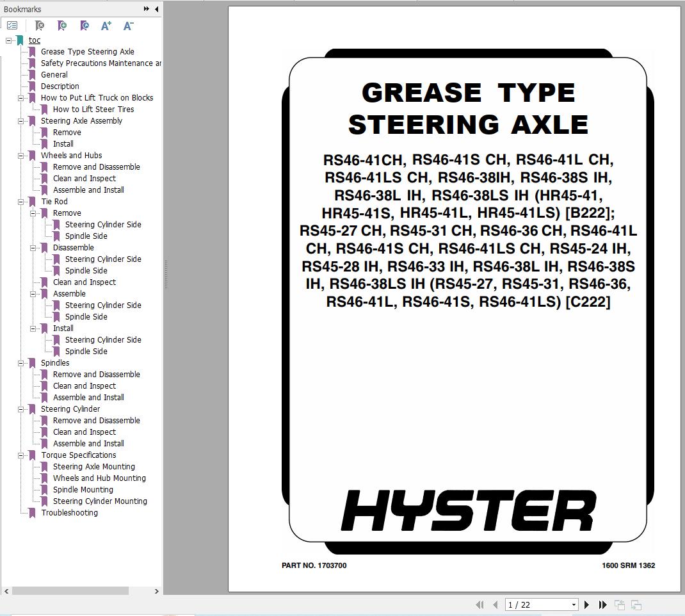685x616 pixels.
Task: Select the Steering Axle Mounting bookmark
Action: tap(94, 467)
